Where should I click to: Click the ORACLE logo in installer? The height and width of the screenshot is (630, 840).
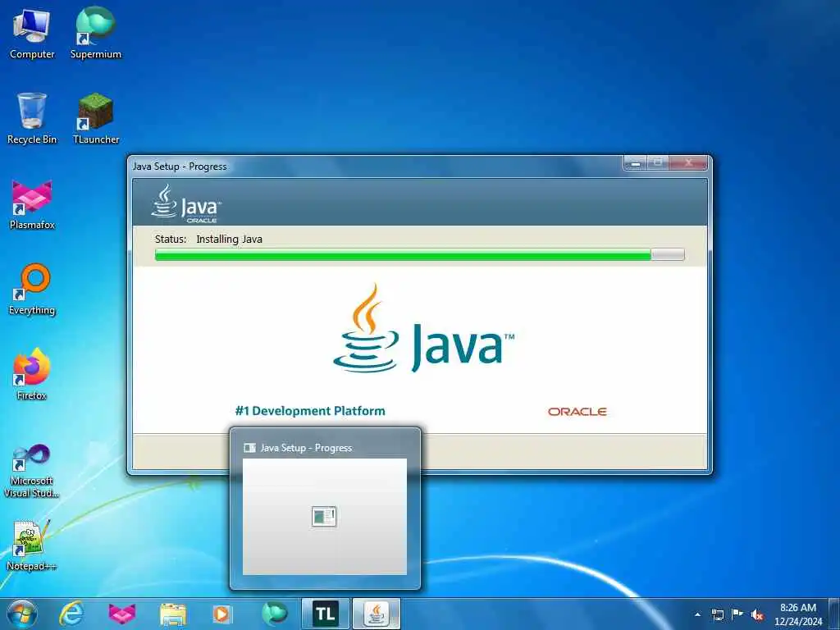577,412
